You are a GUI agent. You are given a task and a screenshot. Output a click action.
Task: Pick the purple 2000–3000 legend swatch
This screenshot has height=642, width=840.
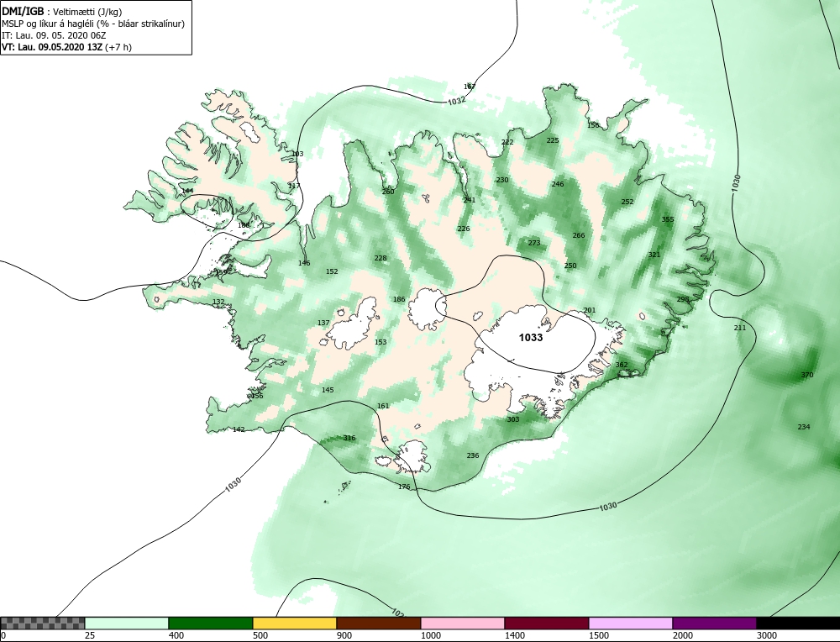(715, 624)
